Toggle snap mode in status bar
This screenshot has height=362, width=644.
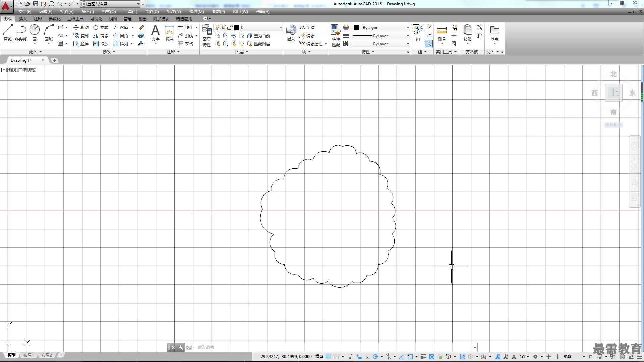coord(336,357)
